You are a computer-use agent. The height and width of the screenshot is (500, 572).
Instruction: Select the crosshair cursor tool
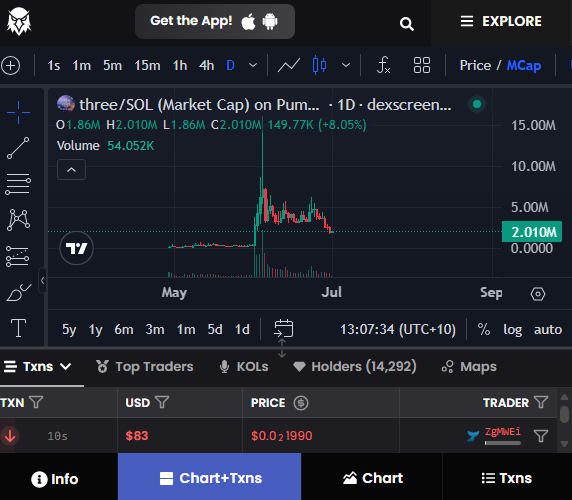(x=18, y=112)
